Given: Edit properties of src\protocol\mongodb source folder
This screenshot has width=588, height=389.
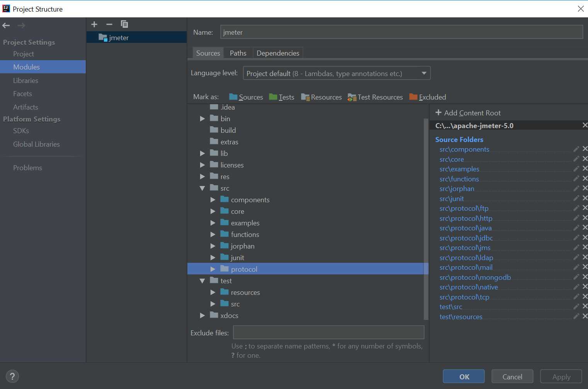Looking at the screenshot, I should click(576, 277).
